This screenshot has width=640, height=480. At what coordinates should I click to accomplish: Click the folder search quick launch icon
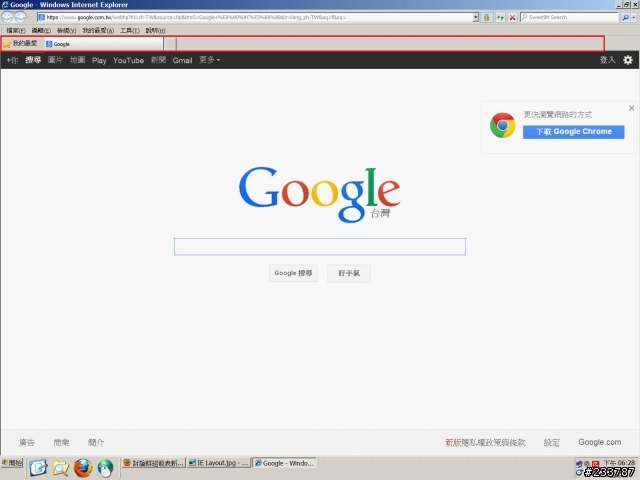pyautogui.click(x=61, y=468)
